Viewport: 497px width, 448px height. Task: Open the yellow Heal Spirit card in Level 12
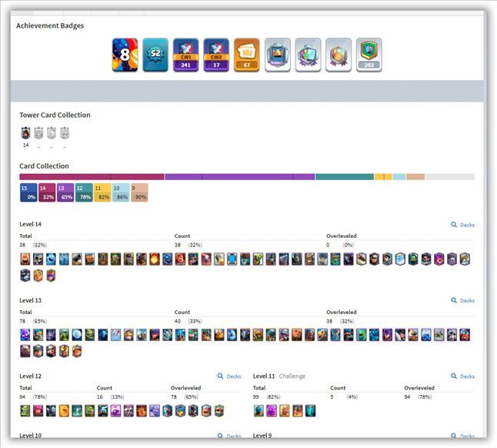pos(64,410)
